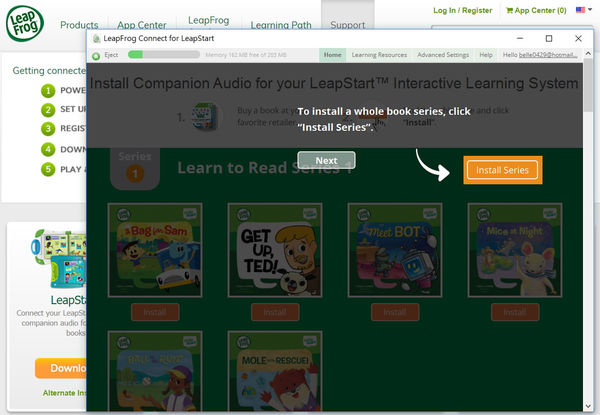Click the Install Series button
600x415 pixels.
tap(502, 170)
